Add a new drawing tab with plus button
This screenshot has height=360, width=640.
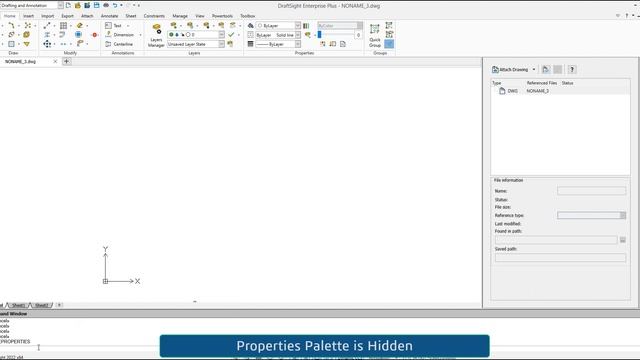point(67,61)
